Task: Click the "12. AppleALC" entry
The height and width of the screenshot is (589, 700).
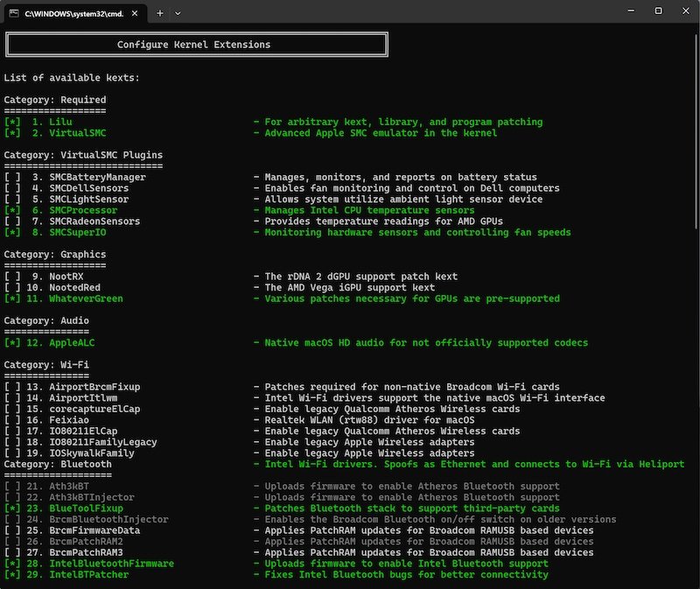Action: click(60, 343)
